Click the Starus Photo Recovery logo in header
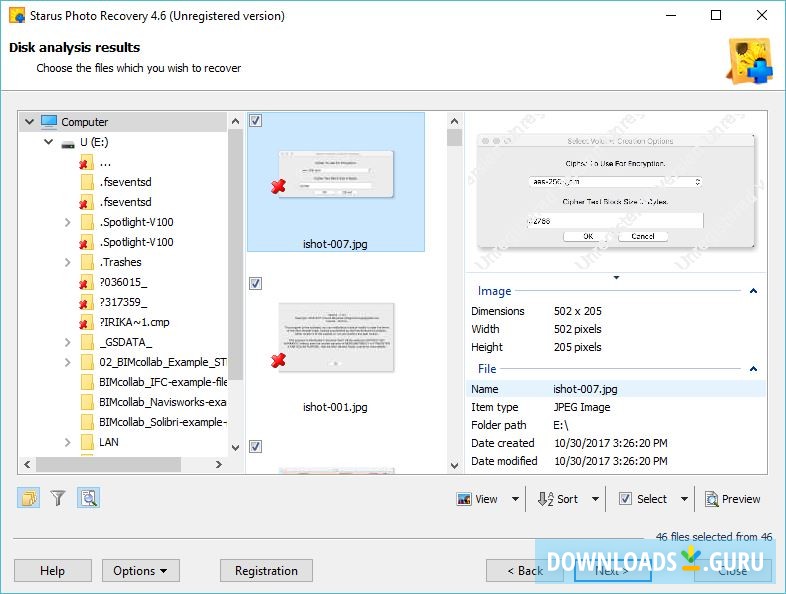Viewport: 786px width, 594px height. 750,61
